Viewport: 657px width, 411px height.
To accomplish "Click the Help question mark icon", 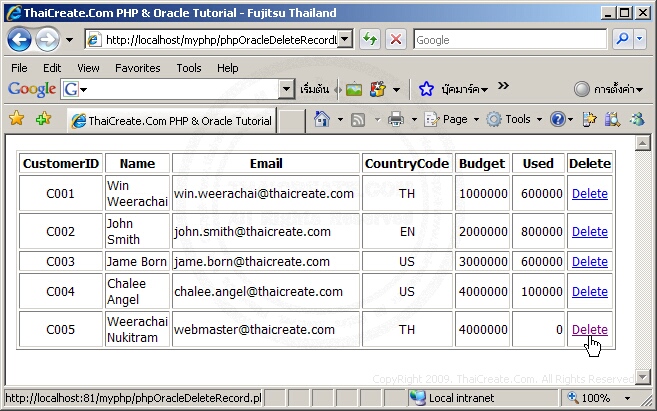I will pos(557,119).
